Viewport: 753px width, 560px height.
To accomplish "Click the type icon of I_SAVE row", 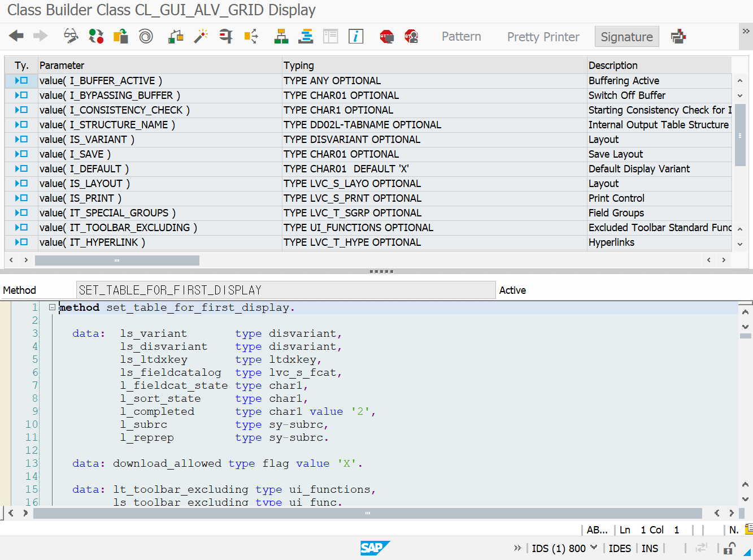I will pos(21,154).
